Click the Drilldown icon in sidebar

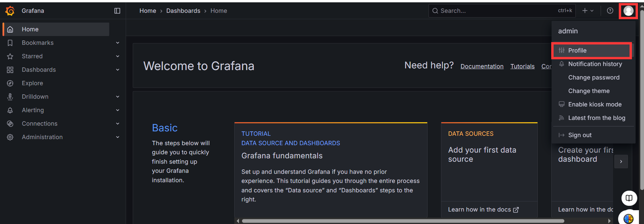coord(10,97)
